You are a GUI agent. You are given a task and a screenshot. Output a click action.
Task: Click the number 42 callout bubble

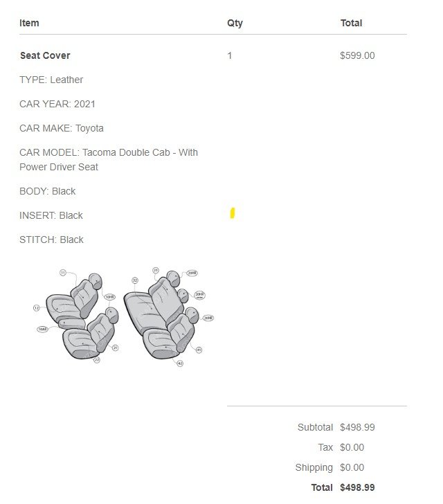click(x=180, y=363)
